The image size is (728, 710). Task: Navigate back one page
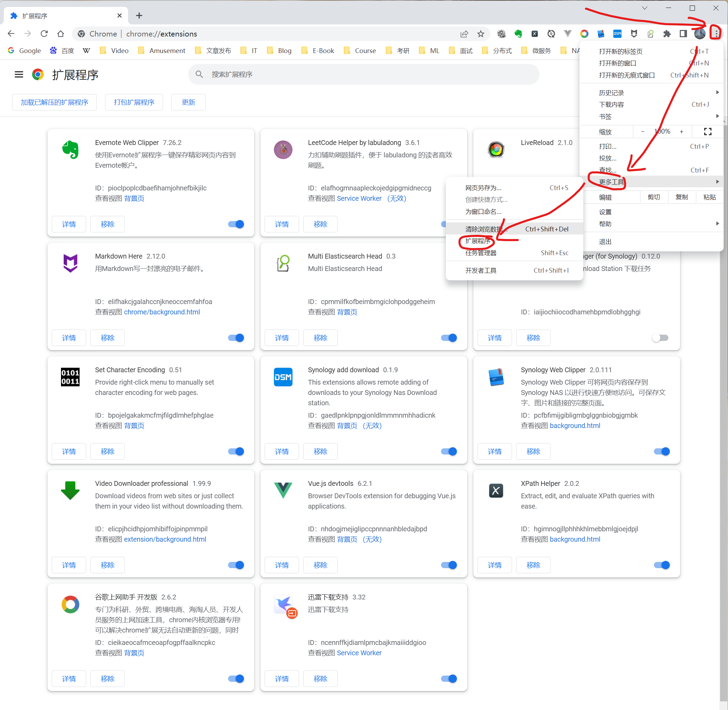pyautogui.click(x=11, y=34)
